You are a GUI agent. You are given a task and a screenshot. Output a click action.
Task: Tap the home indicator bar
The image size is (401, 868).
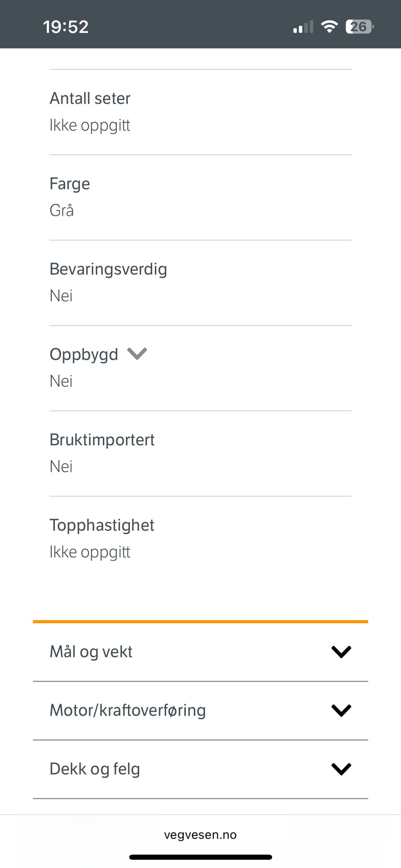[200, 857]
